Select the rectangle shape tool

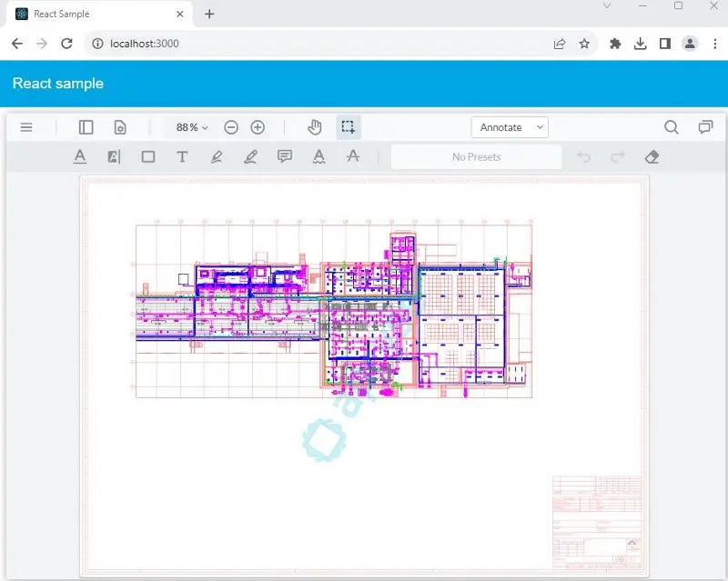pos(148,157)
